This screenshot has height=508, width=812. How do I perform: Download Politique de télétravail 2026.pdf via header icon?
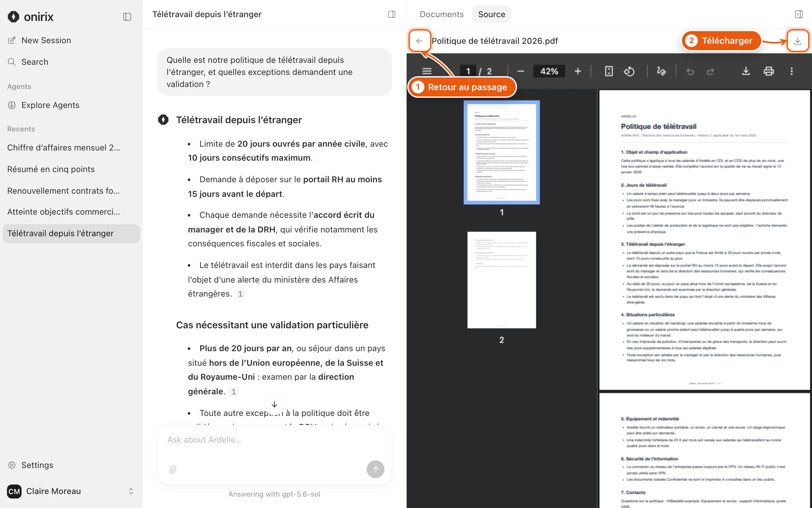point(798,41)
